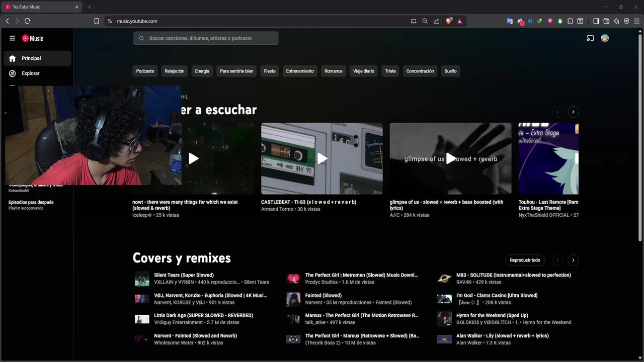Screen dimensions: 644x362
Task: Click the share page icon
Action: click(x=436, y=21)
